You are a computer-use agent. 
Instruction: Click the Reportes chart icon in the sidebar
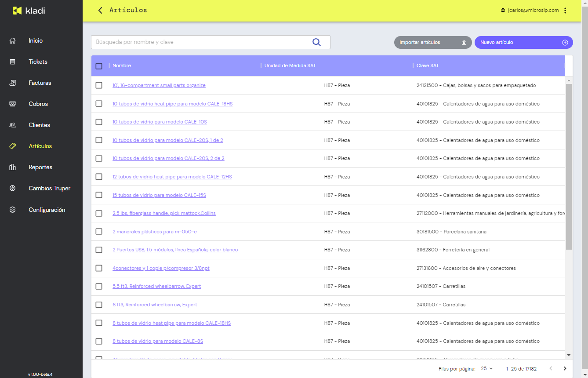pyautogui.click(x=13, y=167)
